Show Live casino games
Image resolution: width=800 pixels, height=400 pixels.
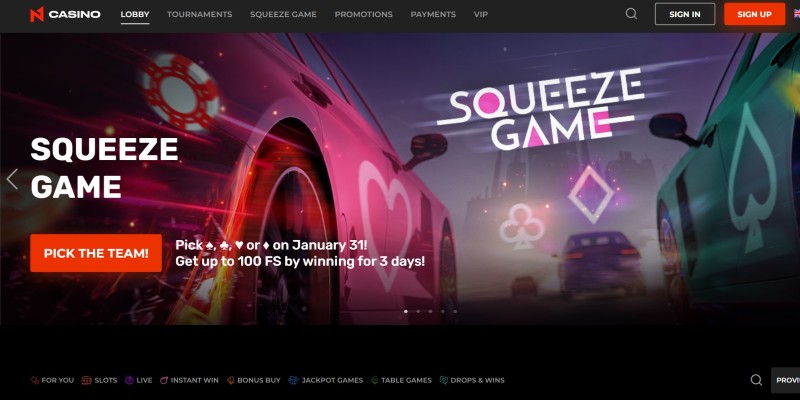click(138, 380)
